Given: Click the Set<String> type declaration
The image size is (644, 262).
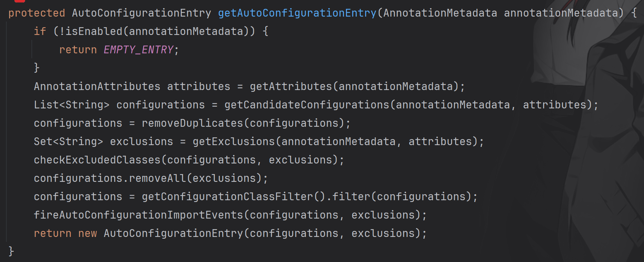Looking at the screenshot, I should (68, 142).
